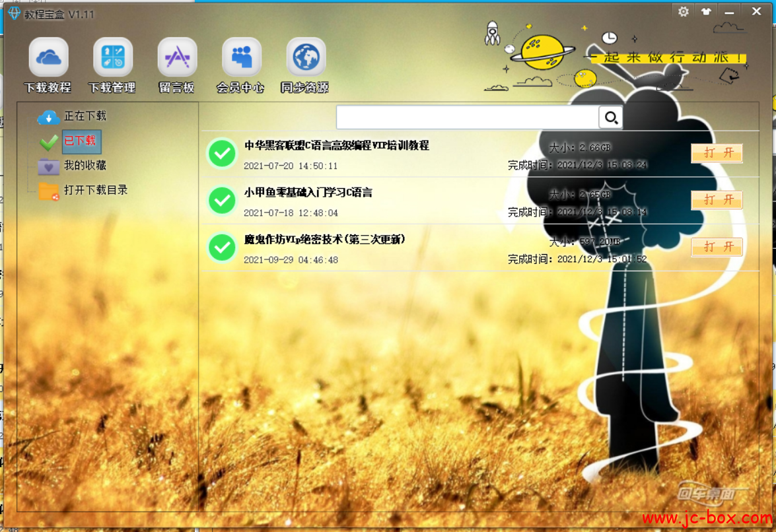This screenshot has width=776, height=532.
Task: Open the 留言板 message board icon
Action: pos(177,57)
